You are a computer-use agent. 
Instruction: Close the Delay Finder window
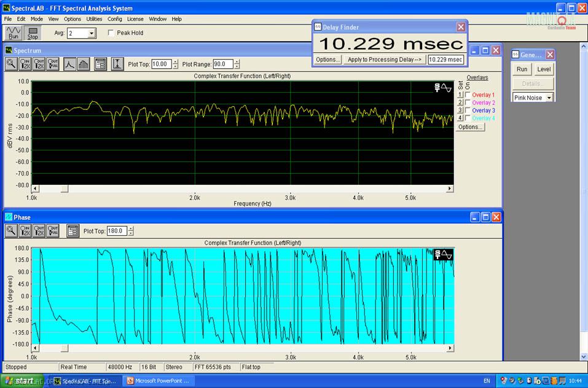(461, 27)
